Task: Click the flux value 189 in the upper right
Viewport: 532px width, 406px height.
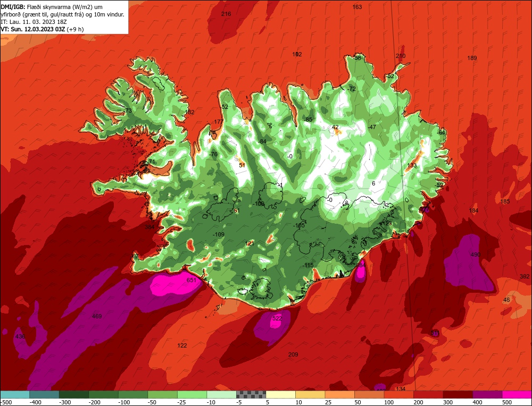Action: 472,58
